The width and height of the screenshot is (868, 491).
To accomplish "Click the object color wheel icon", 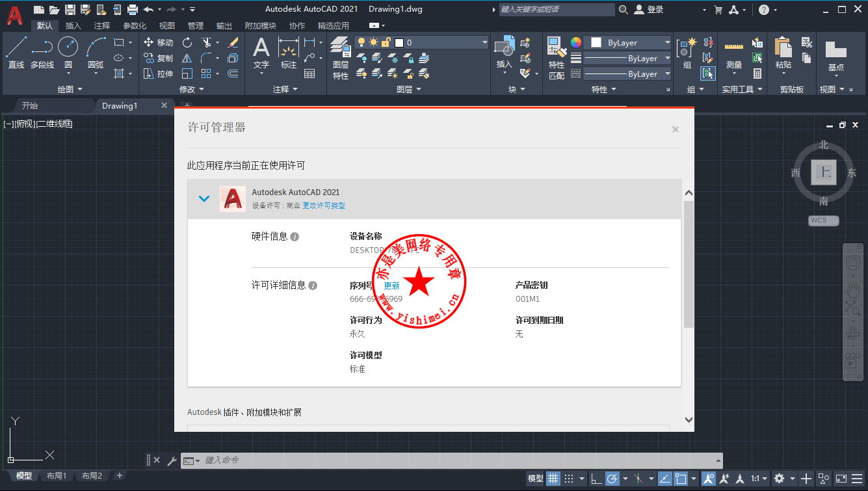I will point(576,42).
